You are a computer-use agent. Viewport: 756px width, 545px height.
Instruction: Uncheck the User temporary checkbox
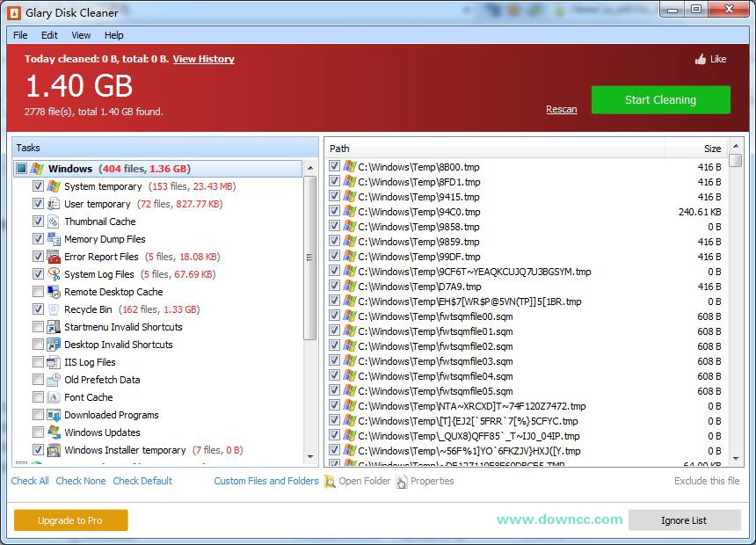38,203
